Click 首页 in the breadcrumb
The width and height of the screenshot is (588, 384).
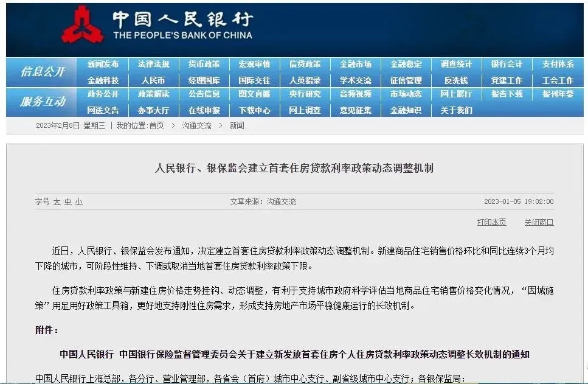coord(157,126)
